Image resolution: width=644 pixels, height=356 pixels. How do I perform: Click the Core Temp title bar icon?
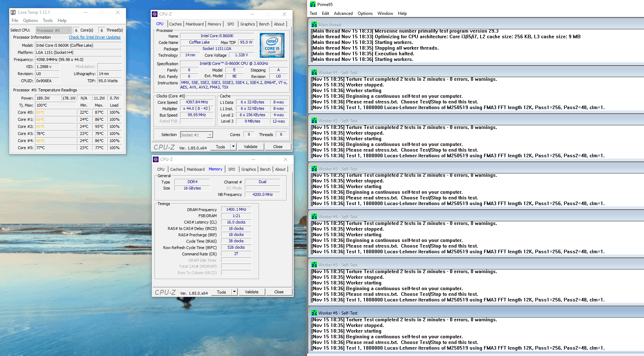13,12
